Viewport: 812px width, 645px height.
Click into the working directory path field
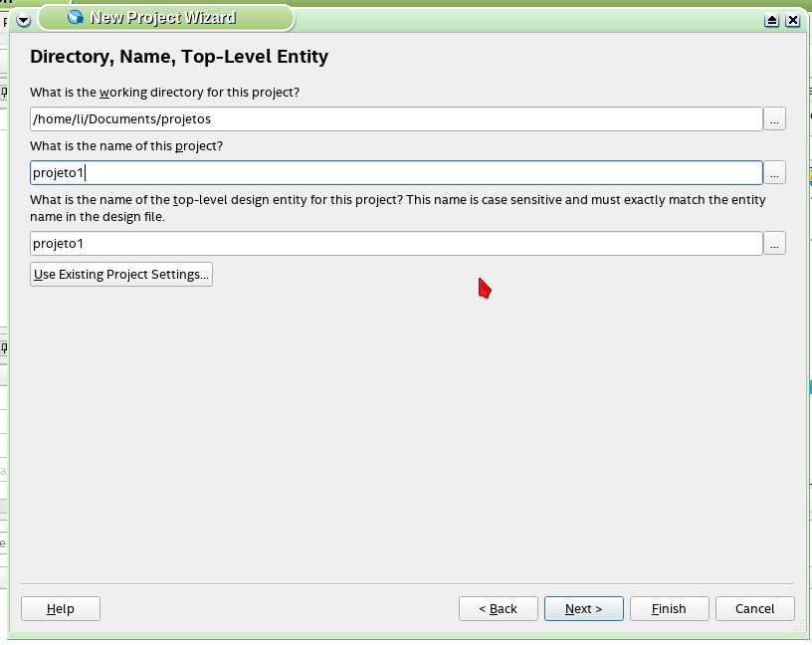click(x=396, y=118)
